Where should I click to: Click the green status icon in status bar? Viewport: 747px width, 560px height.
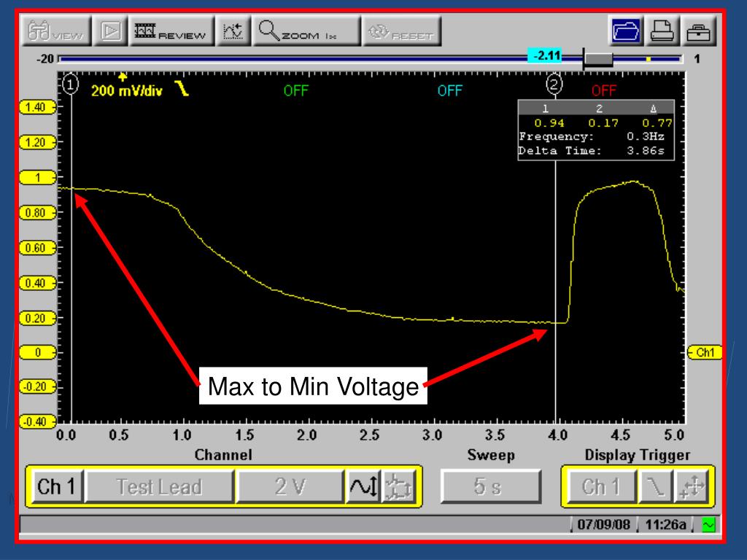point(708,525)
